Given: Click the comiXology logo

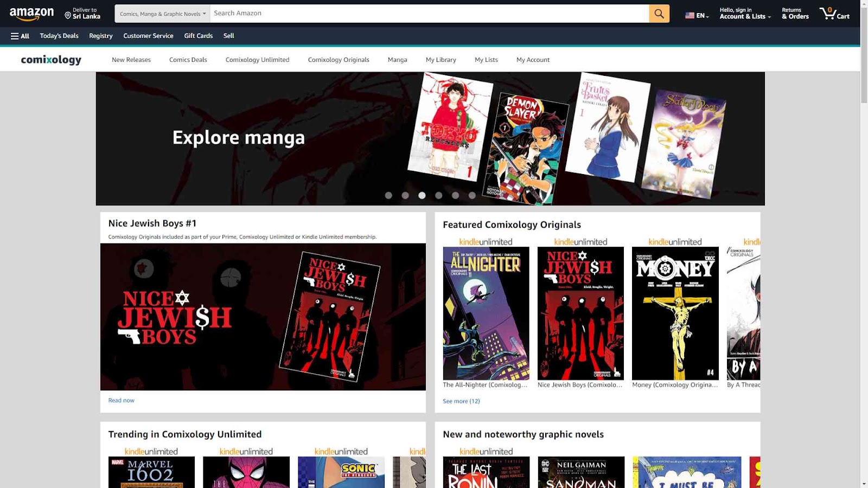Looking at the screenshot, I should [x=51, y=60].
